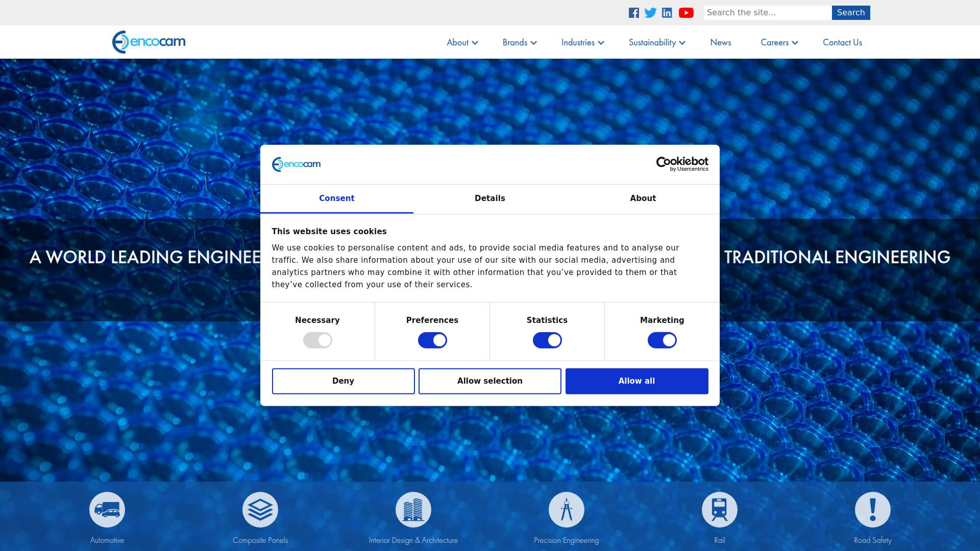Disable the Preferences cookie toggle
The width and height of the screenshot is (980, 551).
(x=432, y=340)
